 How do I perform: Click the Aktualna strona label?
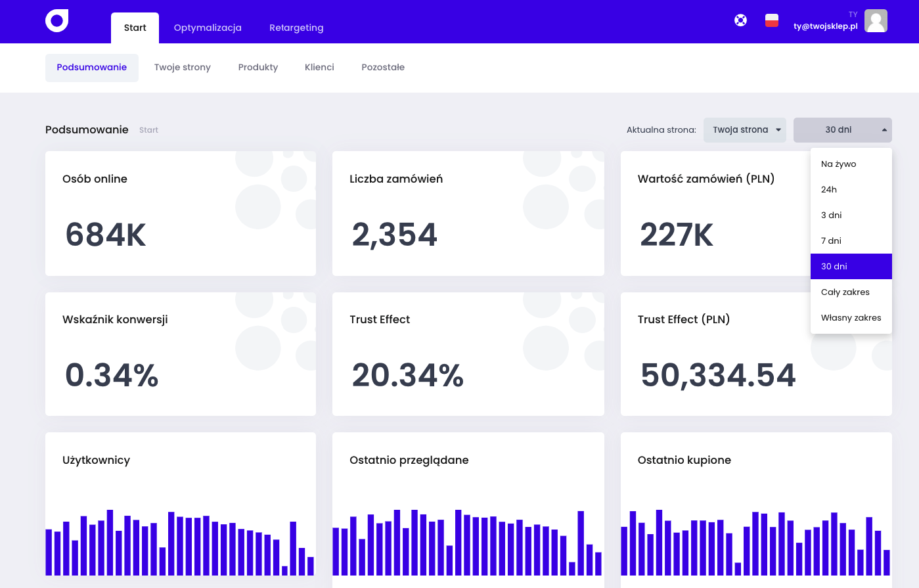pos(661,130)
